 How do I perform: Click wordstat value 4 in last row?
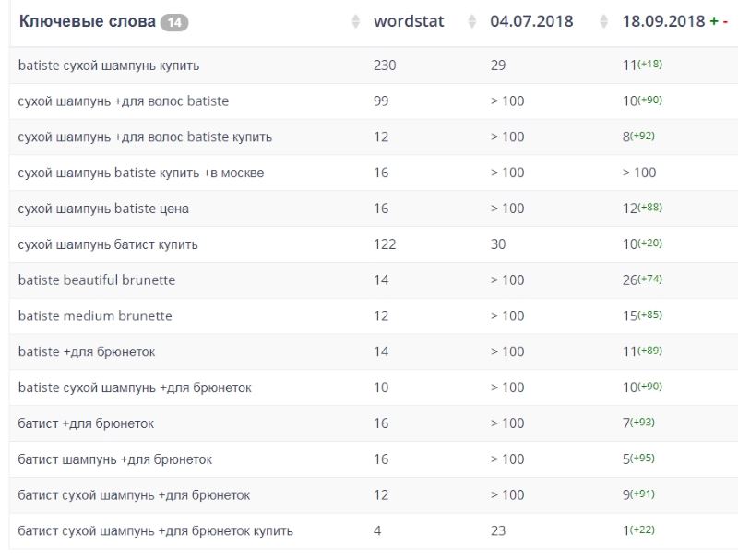tap(377, 530)
